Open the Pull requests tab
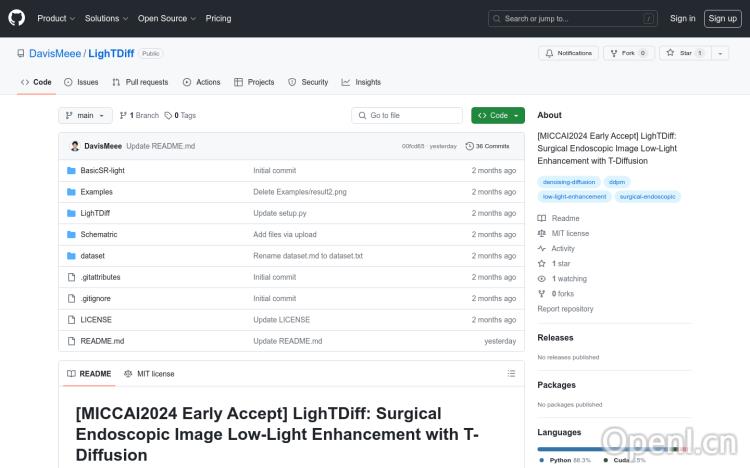 point(141,82)
